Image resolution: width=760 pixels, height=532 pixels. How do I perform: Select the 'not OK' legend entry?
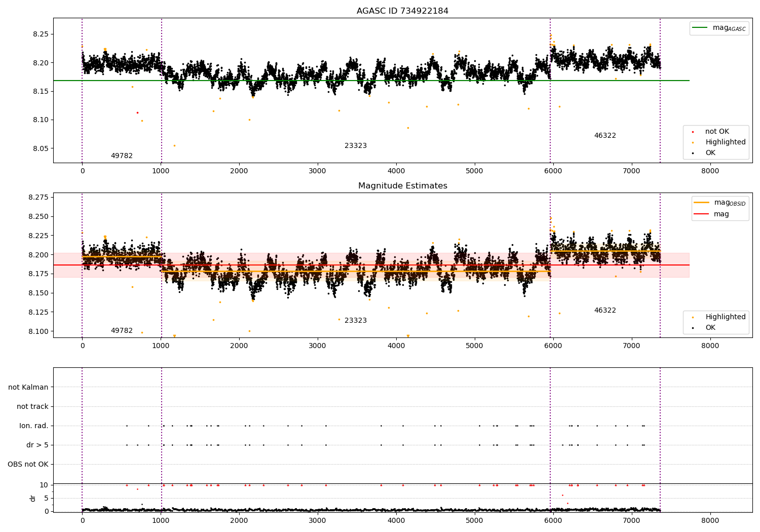tap(717, 132)
